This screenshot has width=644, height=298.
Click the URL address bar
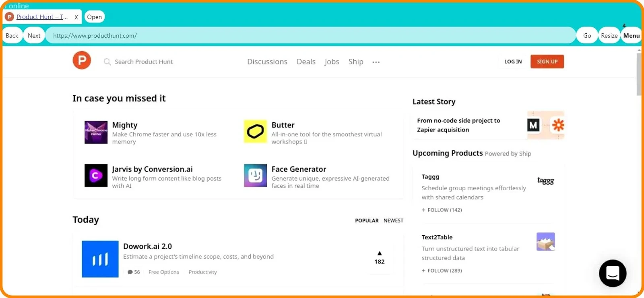pyautogui.click(x=310, y=35)
